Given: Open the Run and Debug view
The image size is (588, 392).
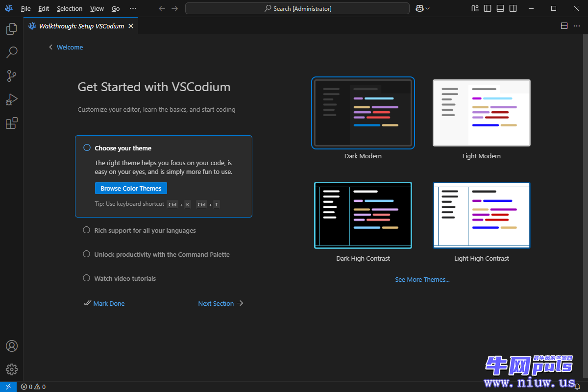Looking at the screenshot, I should coord(11,99).
